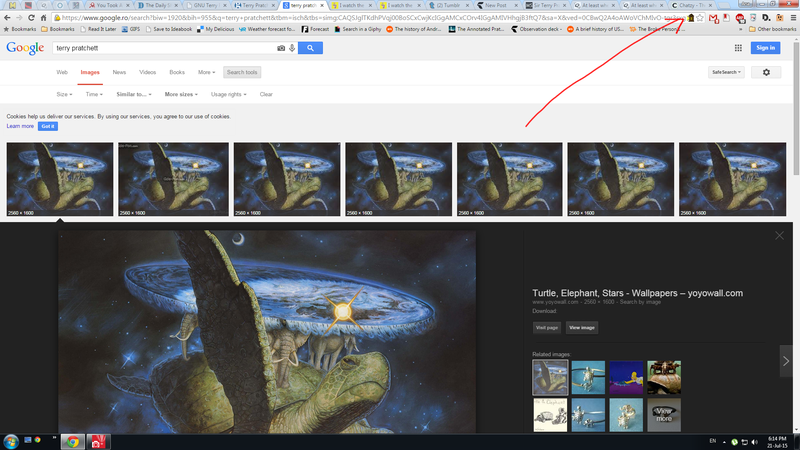Start voice search with the microphone icon

[292, 48]
